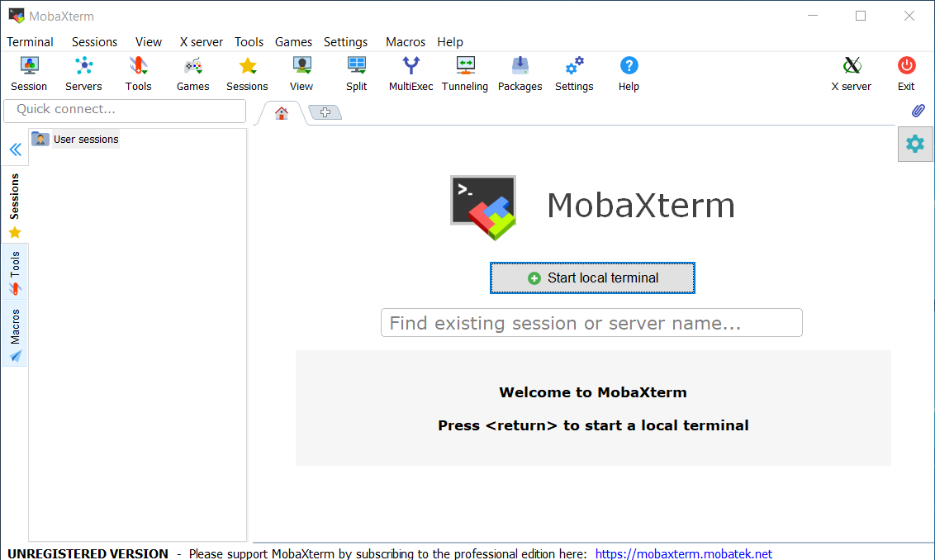Open the Macros menu
This screenshot has height=560, width=935.
(406, 42)
